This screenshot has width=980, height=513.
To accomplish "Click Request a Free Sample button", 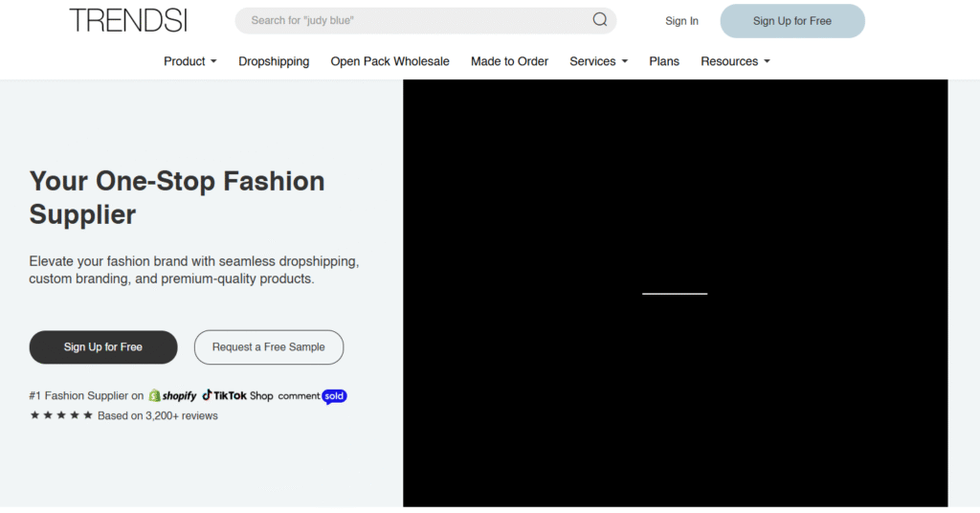I will coord(269,347).
